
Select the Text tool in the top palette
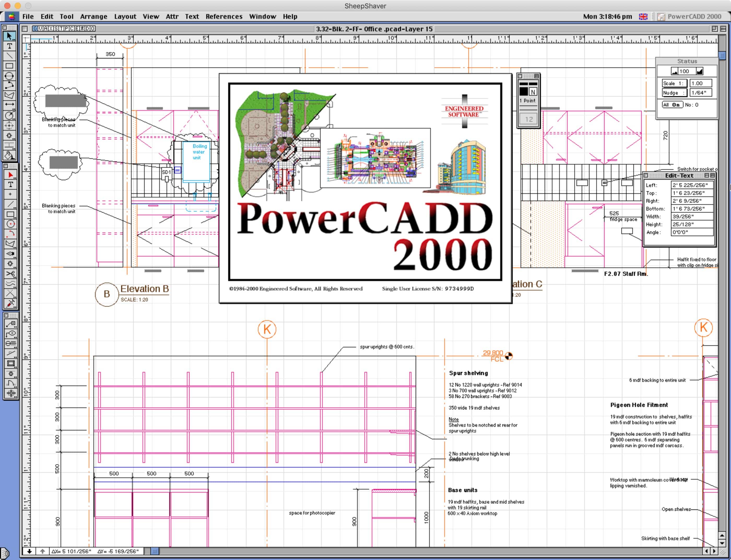coord(10,46)
